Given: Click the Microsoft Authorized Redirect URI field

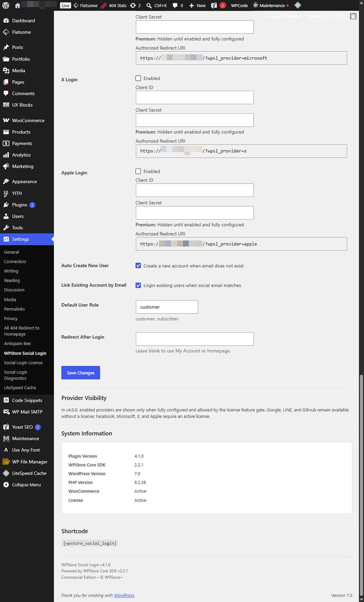Looking at the screenshot, I should 241,58.
